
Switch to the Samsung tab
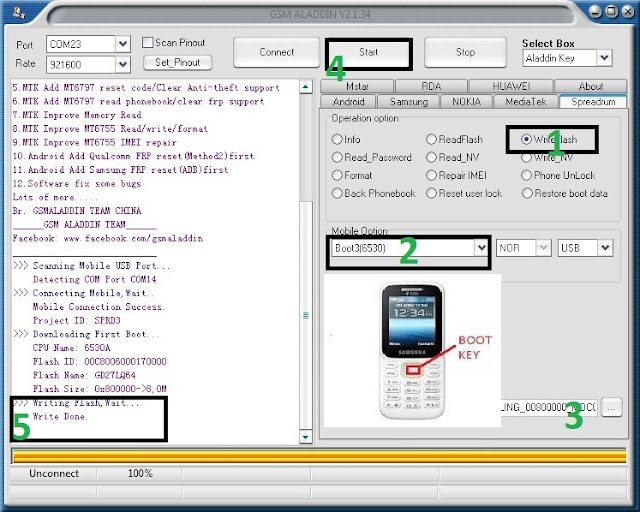pos(409,101)
